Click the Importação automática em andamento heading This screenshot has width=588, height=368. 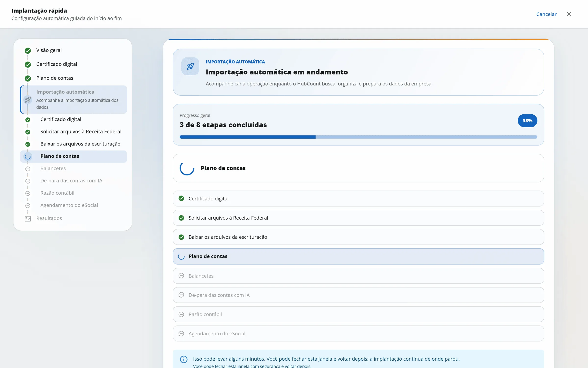point(277,72)
